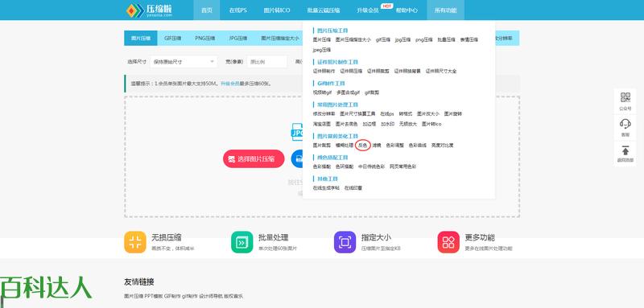Screen dimensions: 644x308
Task: Click the red 更多功能 feature icon
Action: (x=448, y=242)
